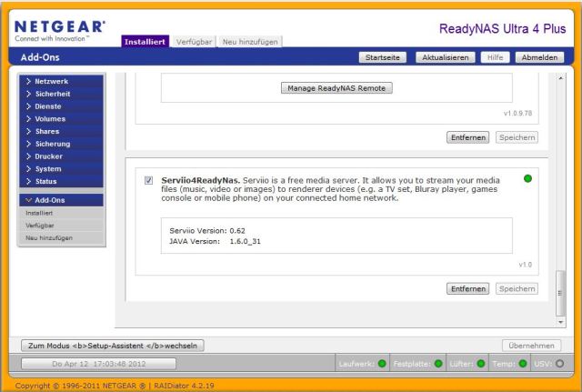Click the USV grey status light
This screenshot has width=582, height=392.
559,364
